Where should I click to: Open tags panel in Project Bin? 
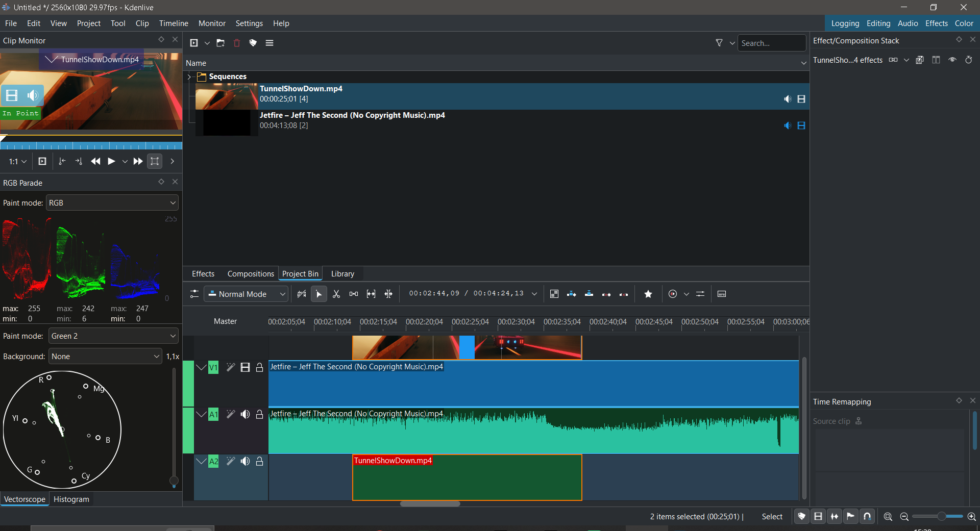point(253,43)
